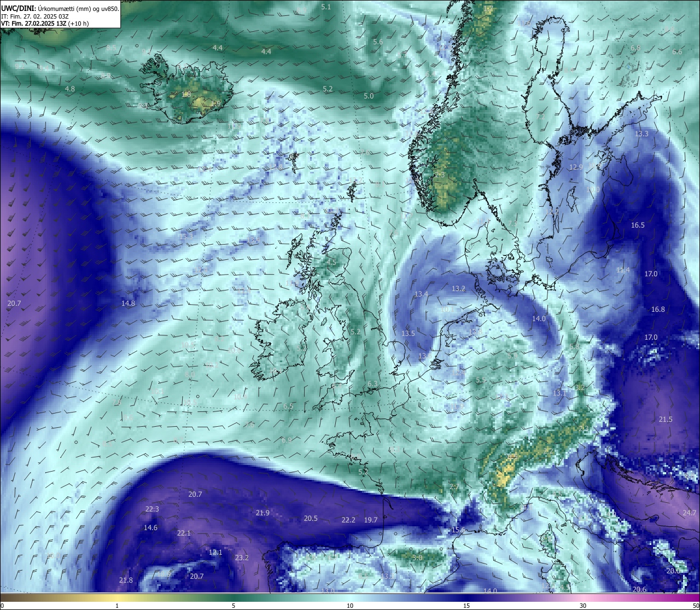Click the 10 tick on color scale
The width and height of the screenshot is (700, 610).
coord(350,606)
